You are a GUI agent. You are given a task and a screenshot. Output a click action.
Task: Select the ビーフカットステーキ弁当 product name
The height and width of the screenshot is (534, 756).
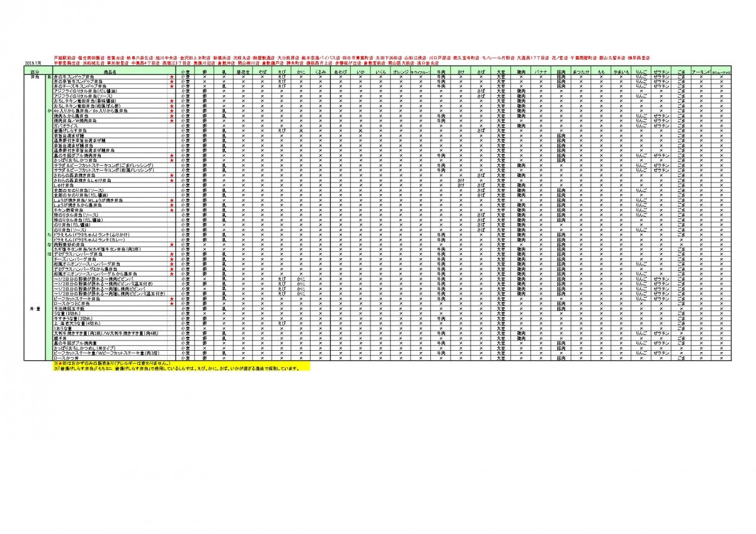pyautogui.click(x=77, y=298)
